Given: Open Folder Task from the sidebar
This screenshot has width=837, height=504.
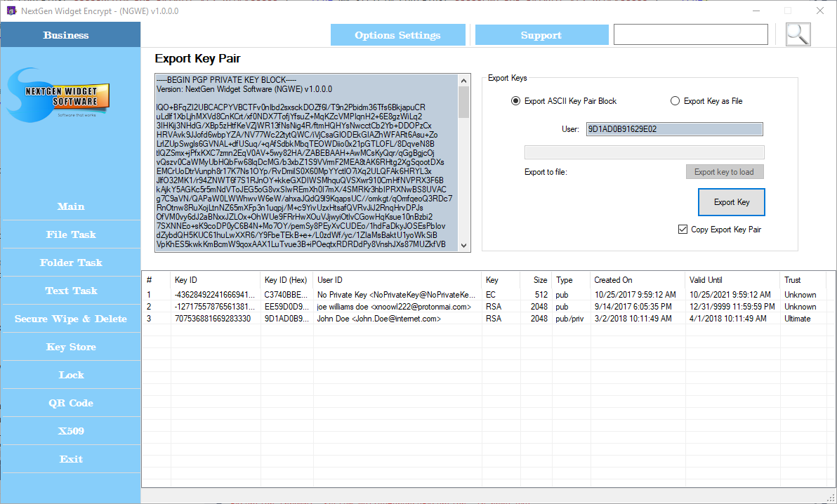Looking at the screenshot, I should [71, 263].
